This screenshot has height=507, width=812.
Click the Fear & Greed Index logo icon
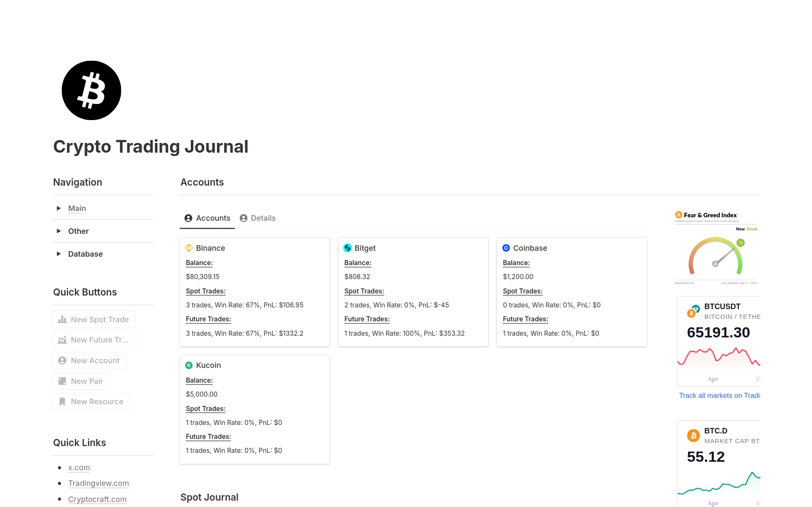coord(678,215)
